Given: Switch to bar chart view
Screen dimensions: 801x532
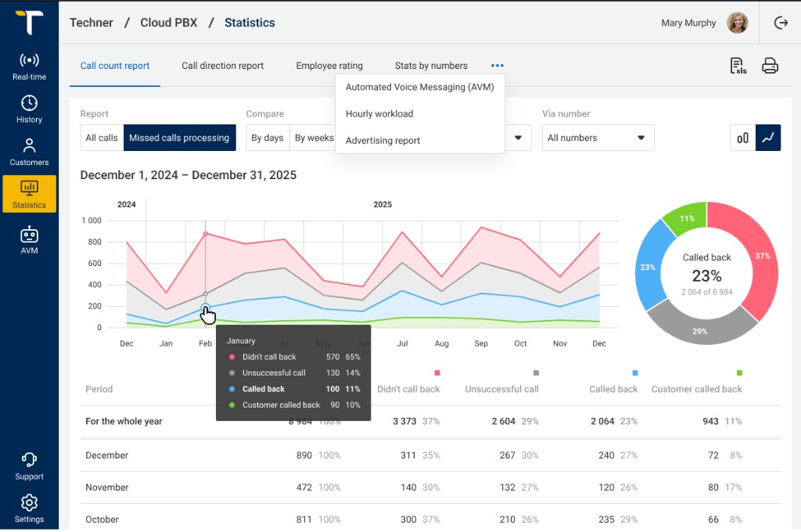Looking at the screenshot, I should (x=743, y=138).
